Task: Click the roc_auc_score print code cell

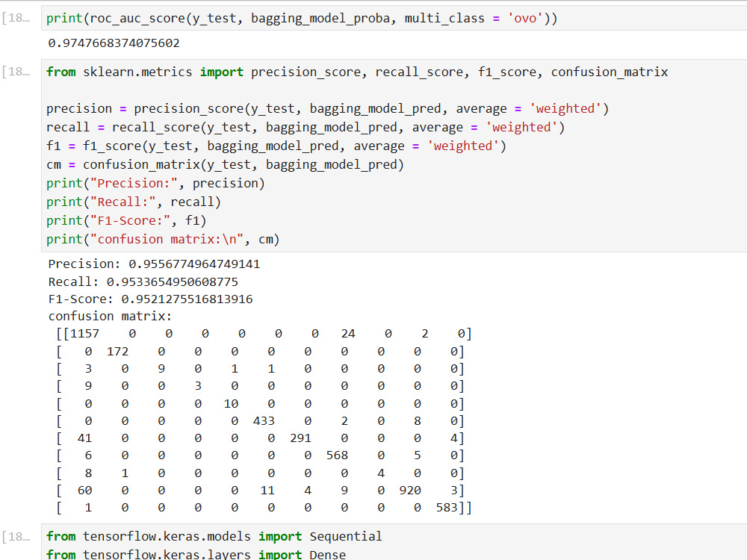Action: click(x=394, y=19)
